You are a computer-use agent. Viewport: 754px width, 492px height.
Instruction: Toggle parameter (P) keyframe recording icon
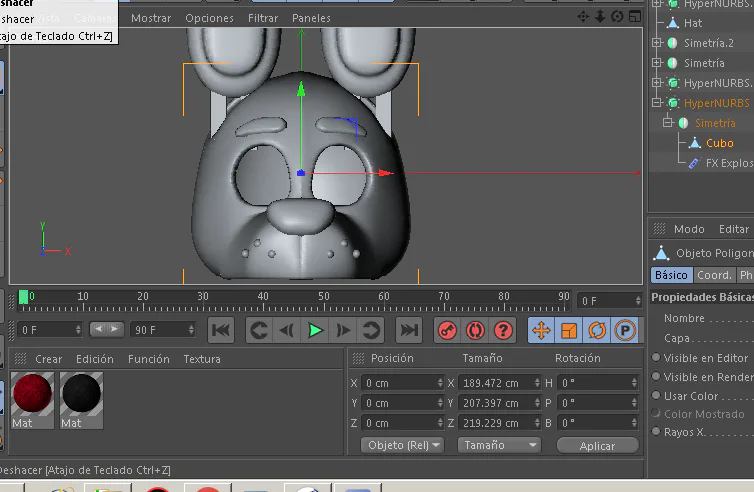click(x=625, y=330)
